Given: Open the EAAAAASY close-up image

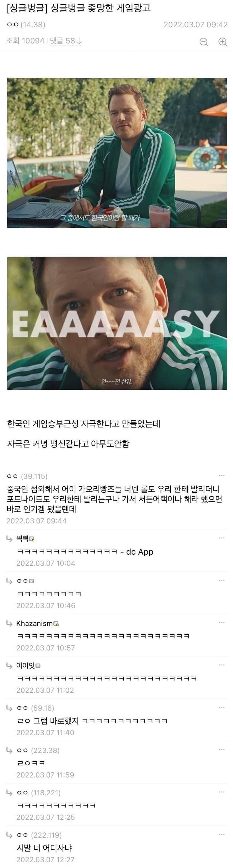Looking at the screenshot, I should click(117, 323).
